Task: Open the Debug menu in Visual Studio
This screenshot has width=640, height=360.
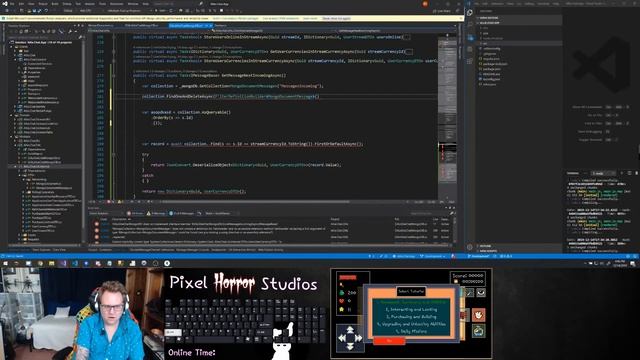Action: tap(67, 4)
